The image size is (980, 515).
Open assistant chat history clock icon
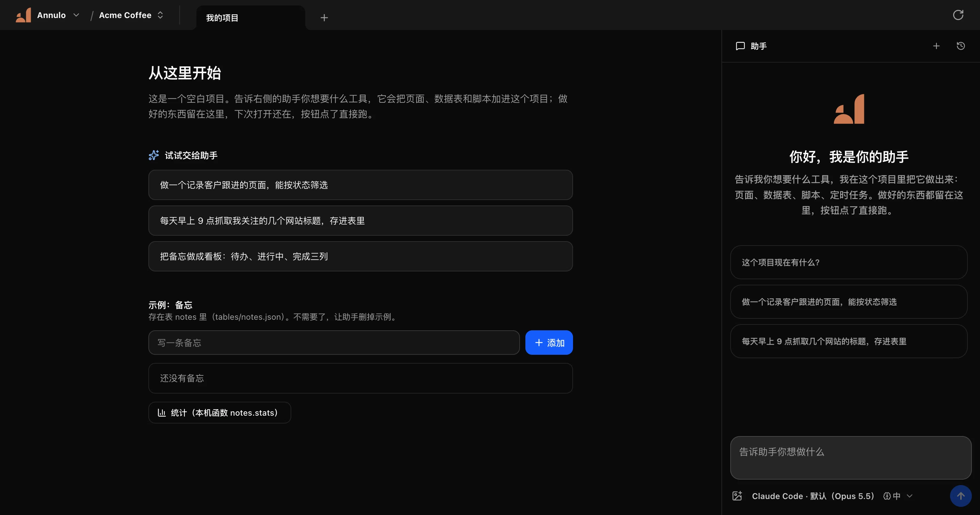pyautogui.click(x=961, y=46)
